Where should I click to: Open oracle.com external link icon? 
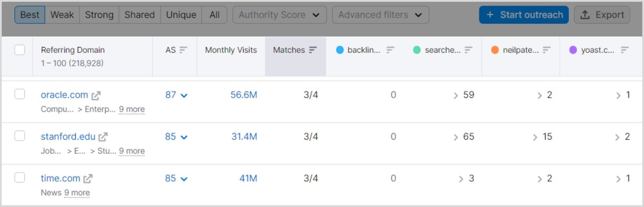[96, 95]
